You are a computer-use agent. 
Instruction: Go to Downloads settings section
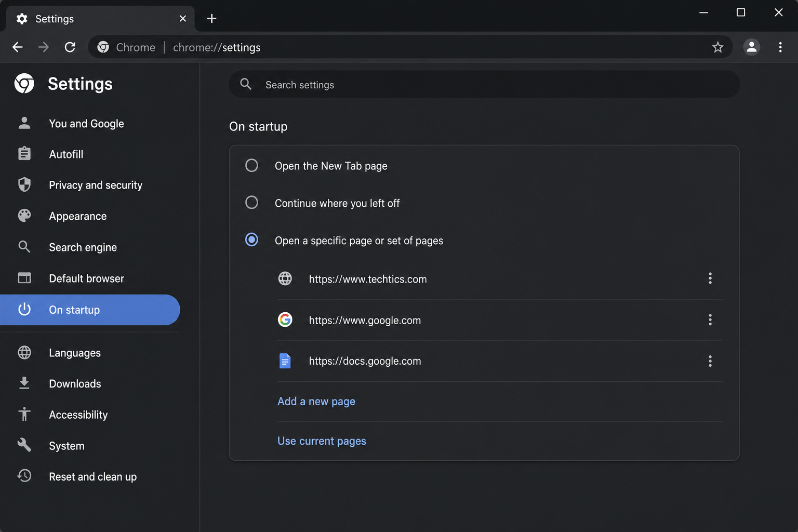tap(90, 383)
